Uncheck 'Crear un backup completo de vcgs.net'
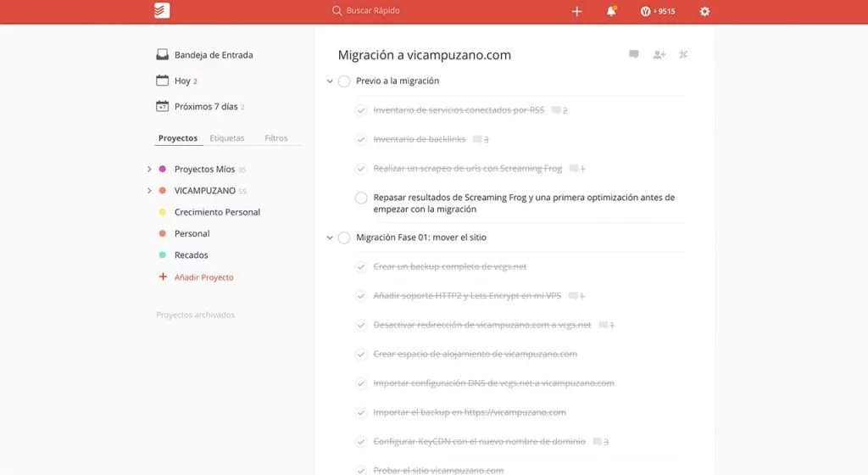 pyautogui.click(x=361, y=267)
